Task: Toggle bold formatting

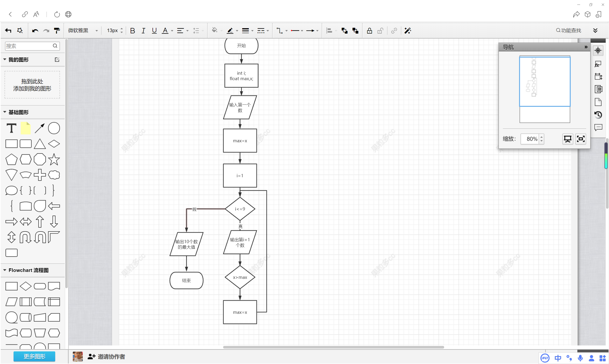Action: tap(133, 31)
